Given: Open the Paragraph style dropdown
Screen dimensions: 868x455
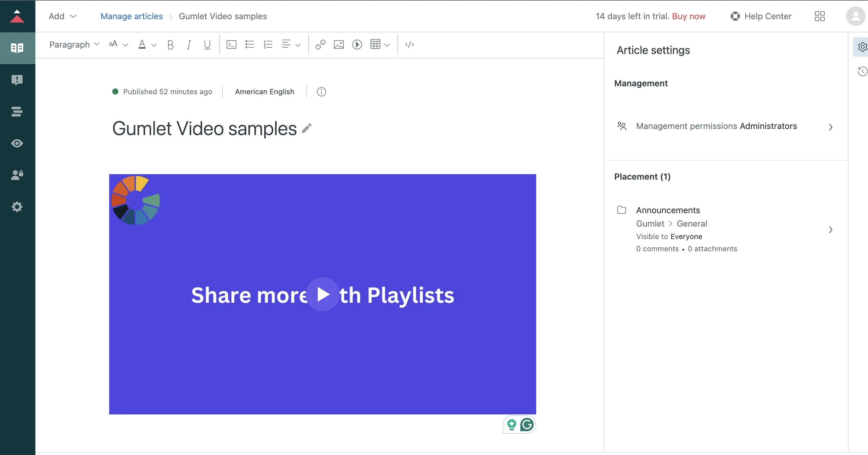Looking at the screenshot, I should coord(74,45).
